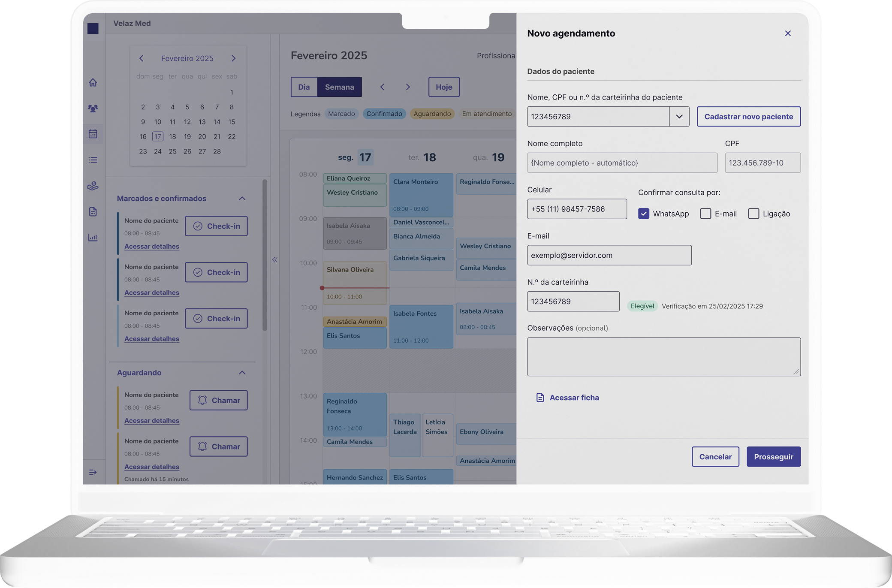Viewport: 892px width, 588px height.
Task: Click the first Chamar button in Aguardando
Action: point(219,400)
